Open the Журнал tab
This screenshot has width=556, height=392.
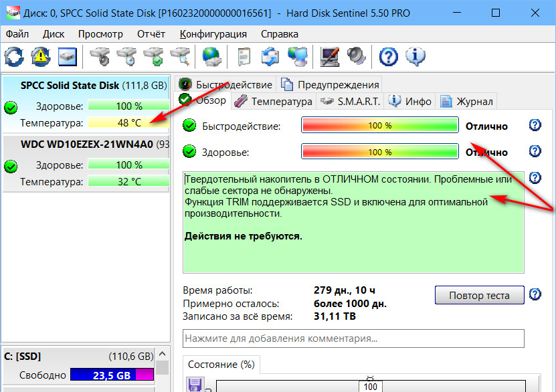pos(467,102)
